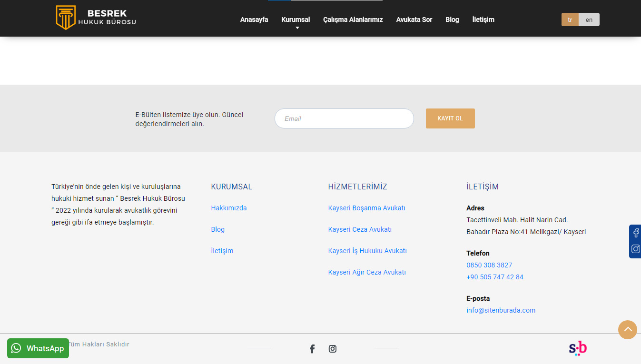
Task: Click the s:b logo in the footer
Action: coord(578,349)
